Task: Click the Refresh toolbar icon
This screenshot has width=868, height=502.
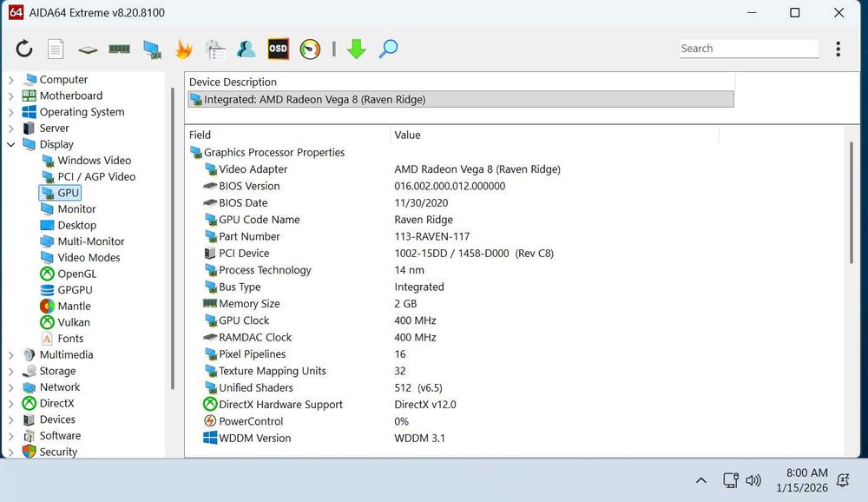Action: pyautogui.click(x=23, y=49)
